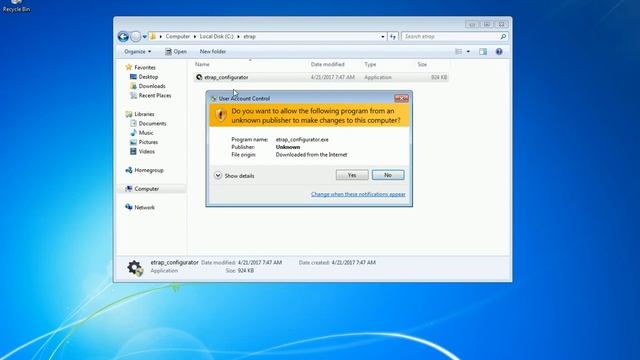The width and height of the screenshot is (640, 360).
Task: Select Libraries in navigation pane
Action: 144,114
